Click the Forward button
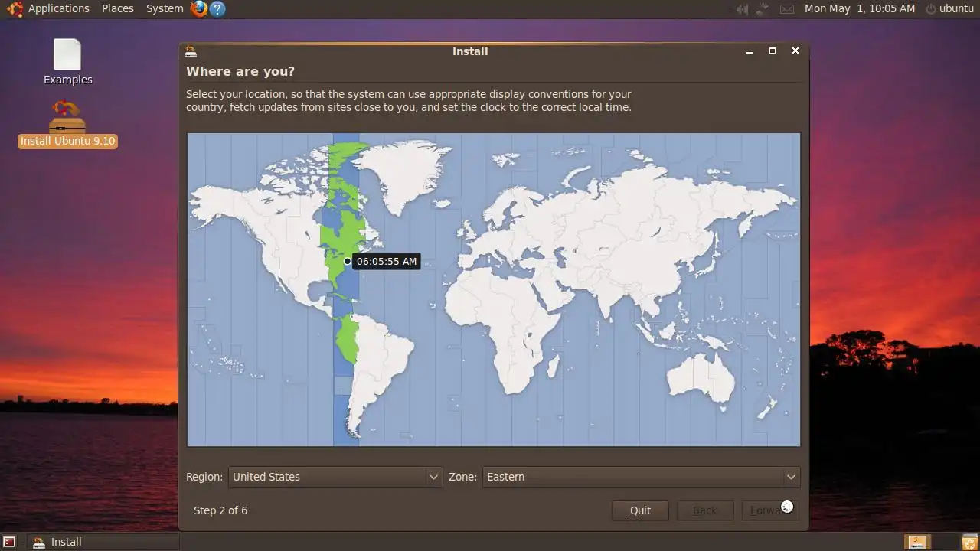 (x=770, y=510)
